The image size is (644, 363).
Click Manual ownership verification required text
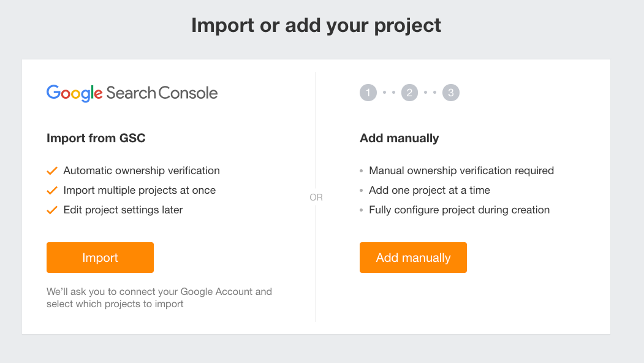point(461,170)
